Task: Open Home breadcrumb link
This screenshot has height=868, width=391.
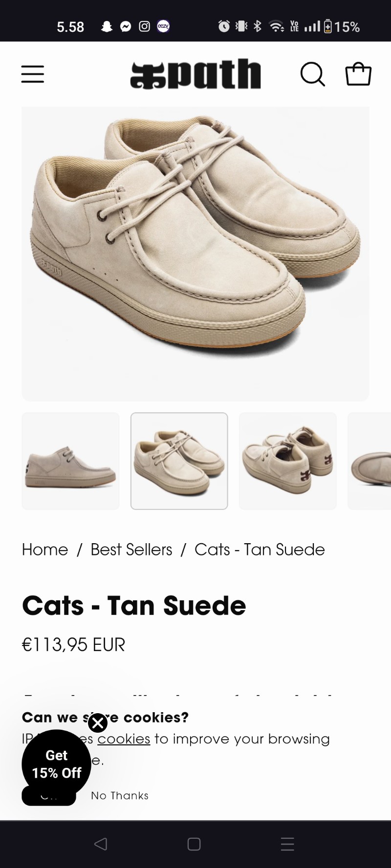Action: (45, 550)
